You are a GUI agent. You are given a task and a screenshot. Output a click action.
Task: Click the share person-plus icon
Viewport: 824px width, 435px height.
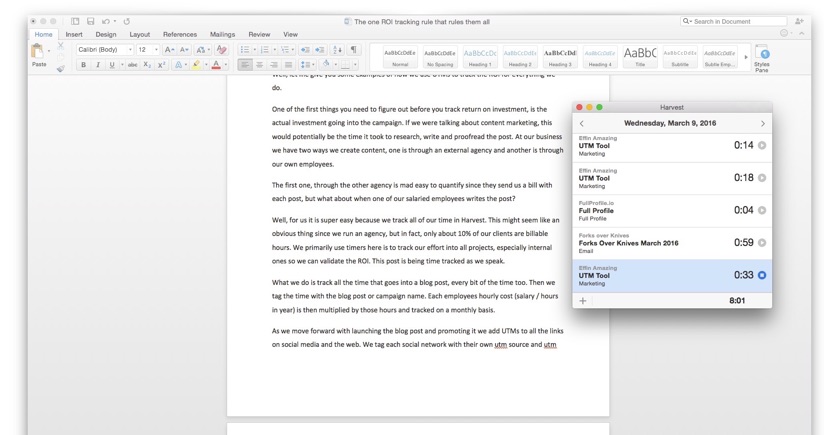point(799,22)
